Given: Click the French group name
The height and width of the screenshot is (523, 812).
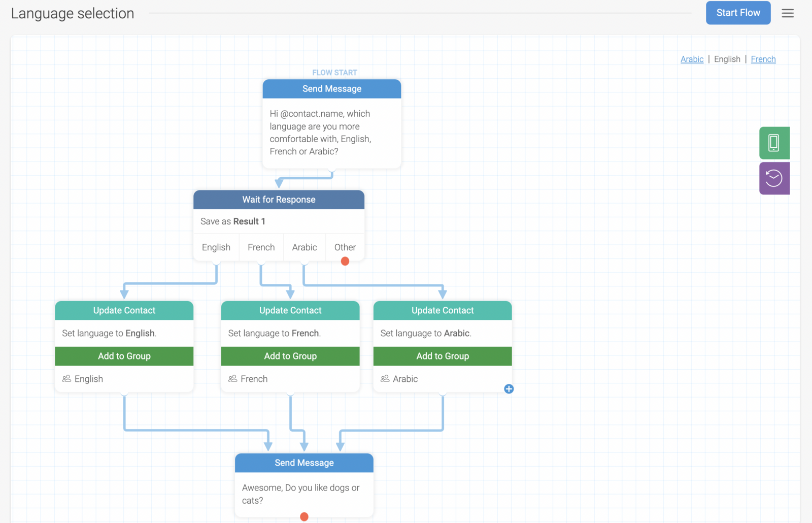Looking at the screenshot, I should (x=254, y=379).
